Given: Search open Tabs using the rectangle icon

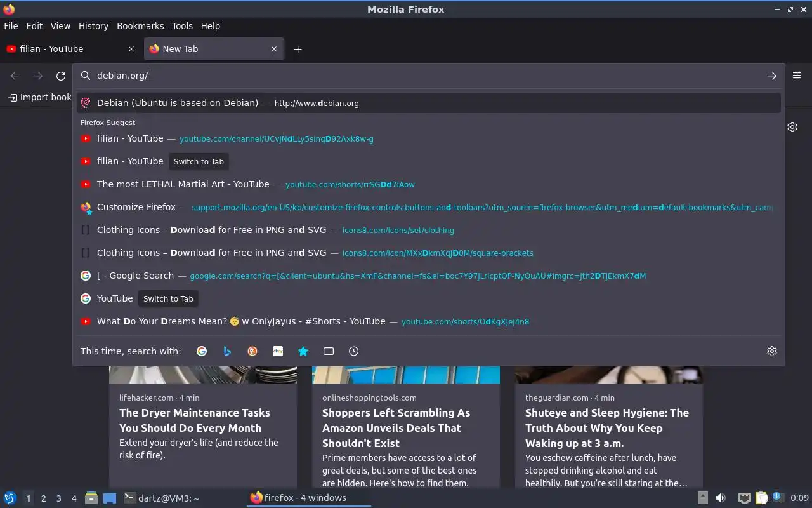Looking at the screenshot, I should tap(329, 351).
